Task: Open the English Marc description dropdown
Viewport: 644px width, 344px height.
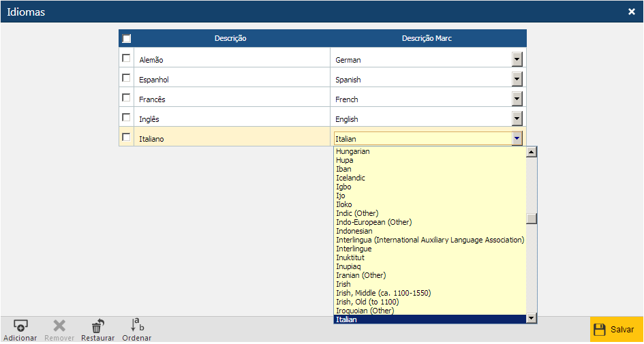Action: coord(517,119)
